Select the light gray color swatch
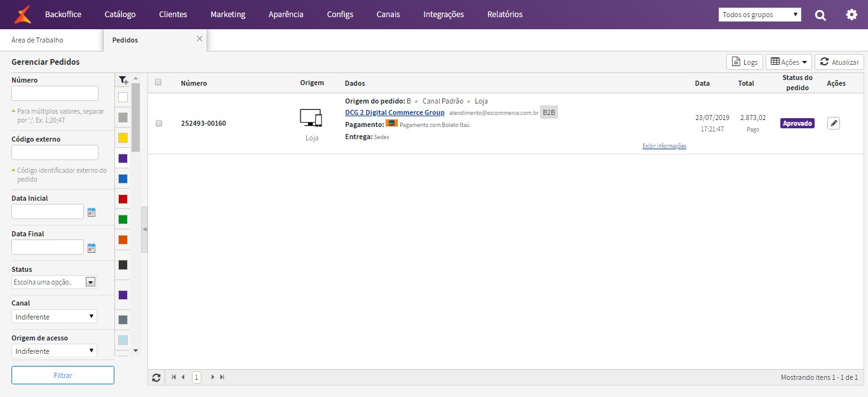868x397 pixels. (123, 118)
